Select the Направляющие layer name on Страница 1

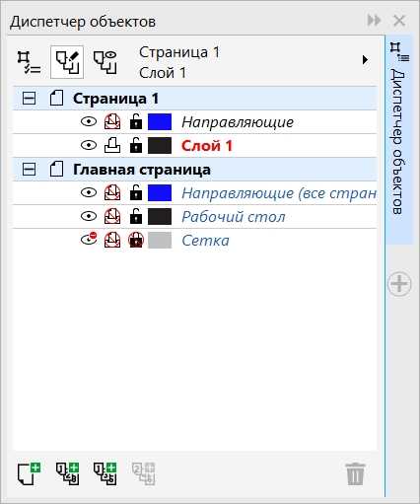[238, 122]
